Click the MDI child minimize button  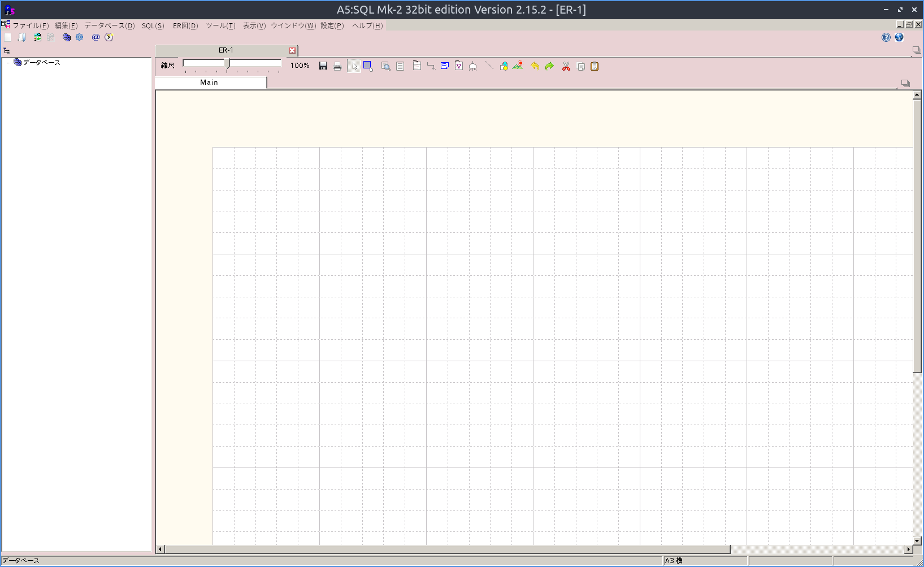point(900,24)
